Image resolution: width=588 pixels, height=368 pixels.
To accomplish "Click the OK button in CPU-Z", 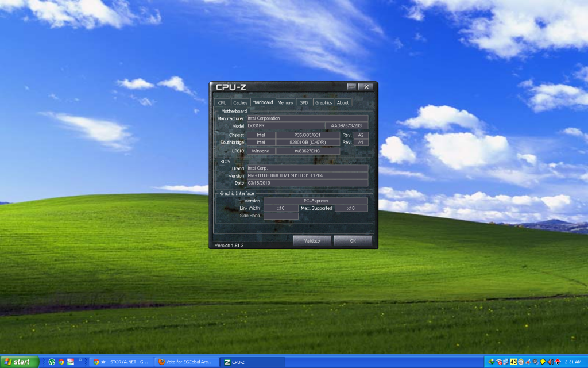I will [x=353, y=241].
